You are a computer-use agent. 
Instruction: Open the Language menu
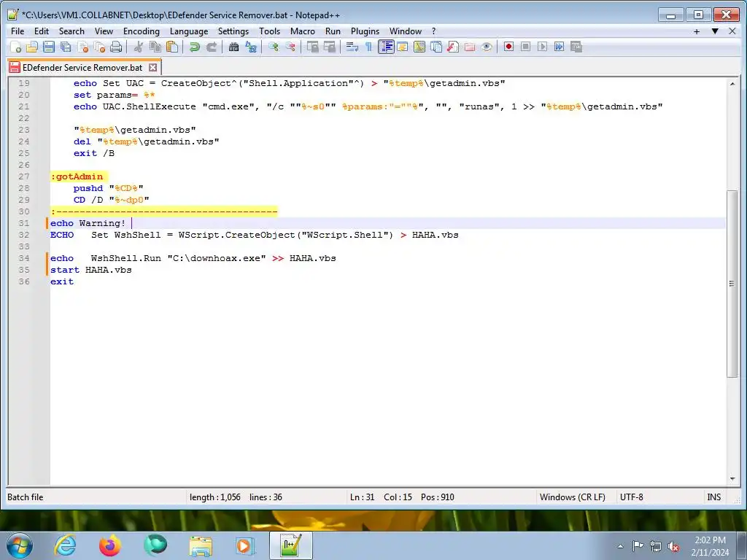(x=189, y=31)
